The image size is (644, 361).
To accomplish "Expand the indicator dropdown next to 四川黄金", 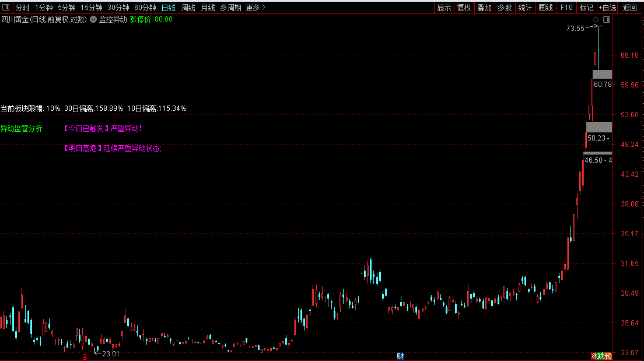I will point(93,19).
